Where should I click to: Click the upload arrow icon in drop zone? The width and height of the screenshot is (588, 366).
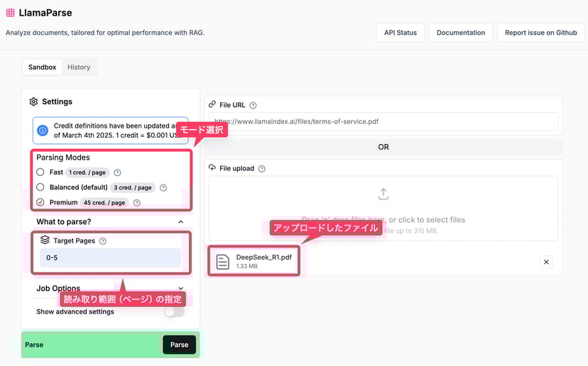383,194
